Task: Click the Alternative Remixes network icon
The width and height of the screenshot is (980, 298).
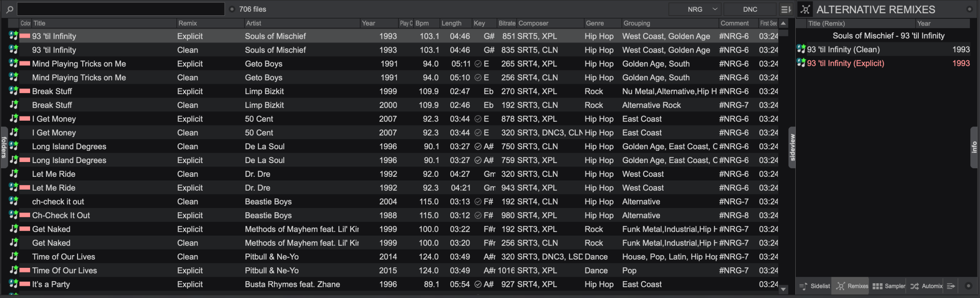Action: (805, 9)
